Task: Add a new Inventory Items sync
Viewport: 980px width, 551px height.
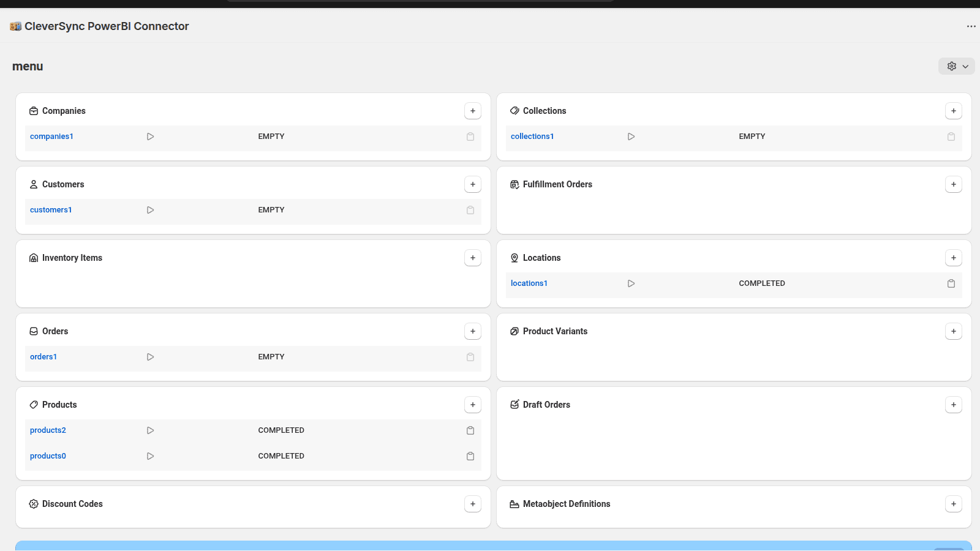Action: coord(473,258)
